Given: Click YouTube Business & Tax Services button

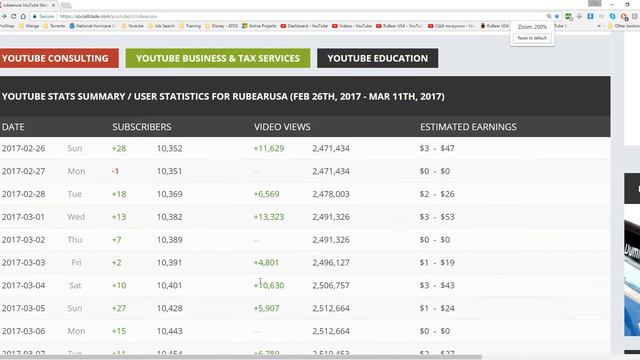Looking at the screenshot, I should coord(218,58).
